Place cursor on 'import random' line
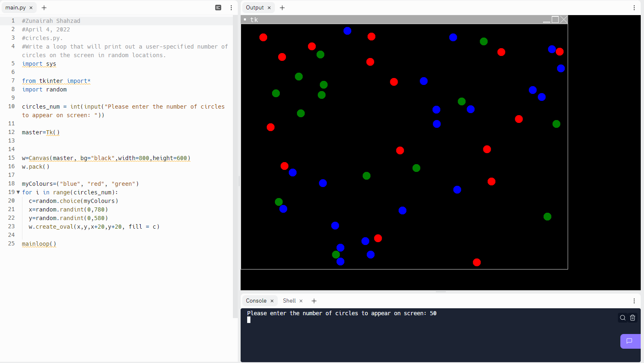Screen dimensions: 644x363 (x=44, y=89)
